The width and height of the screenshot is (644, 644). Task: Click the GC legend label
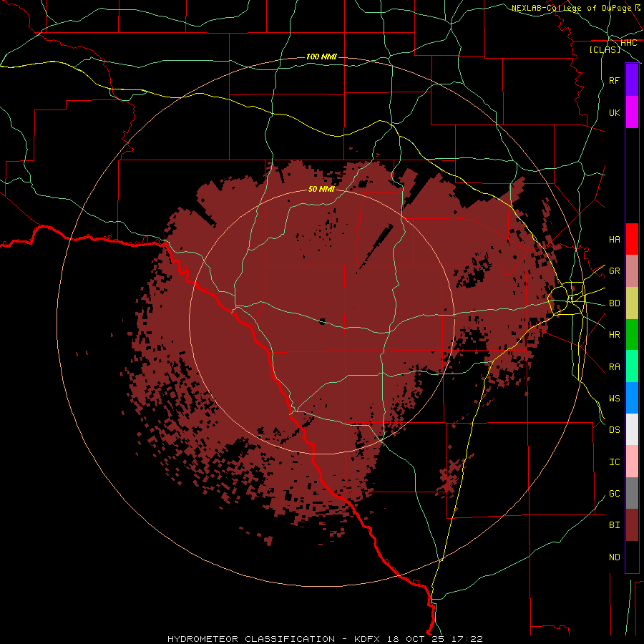coord(614,494)
